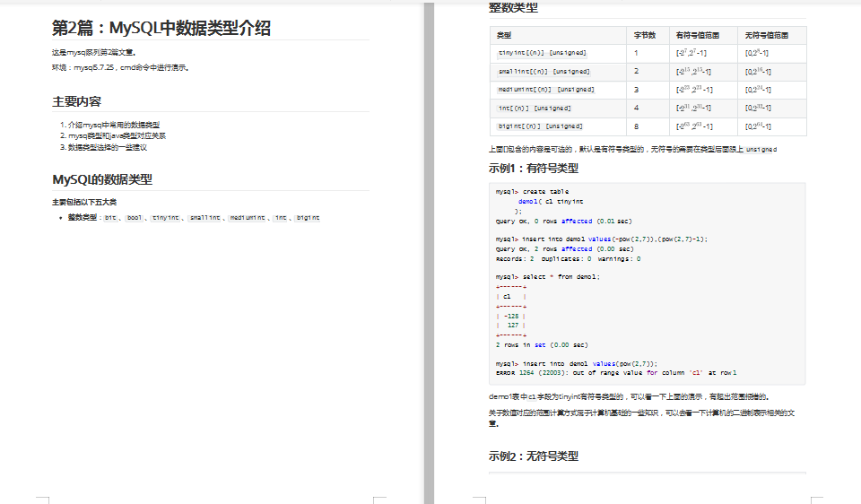Click list item "mysql类型和java类型对应关系"

pyautogui.click(x=117, y=135)
